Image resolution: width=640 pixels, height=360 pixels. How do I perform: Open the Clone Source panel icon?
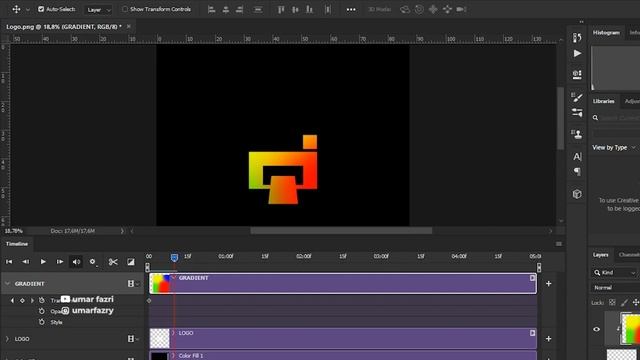pyautogui.click(x=577, y=134)
